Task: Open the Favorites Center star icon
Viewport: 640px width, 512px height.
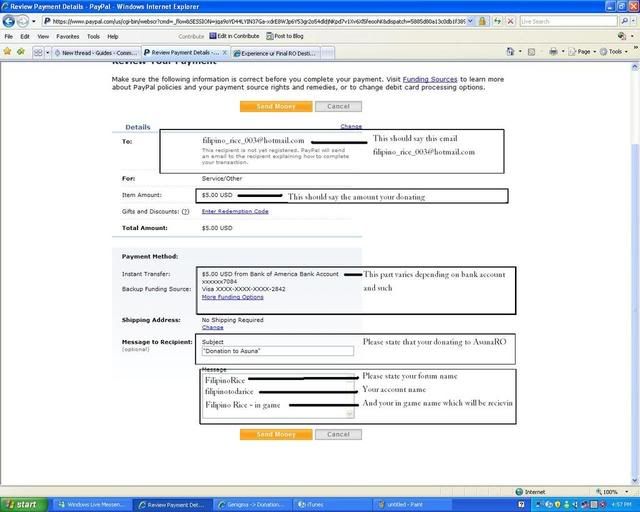Action: coord(7,52)
